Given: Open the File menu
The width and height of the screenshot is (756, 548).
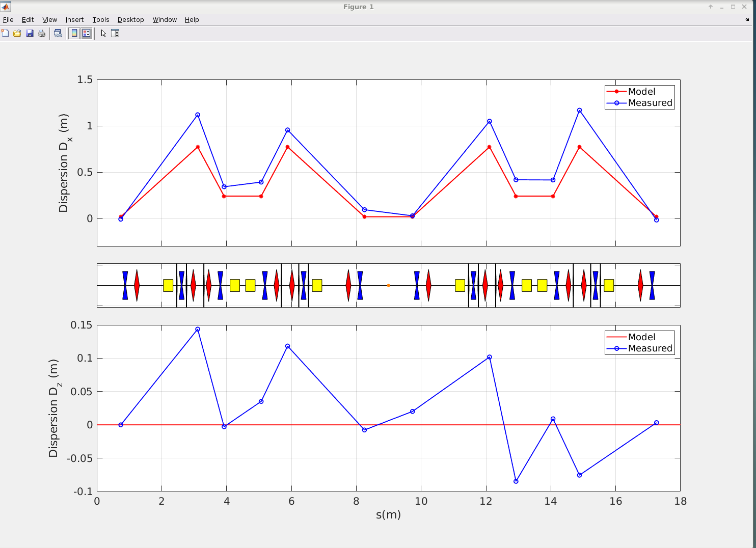Looking at the screenshot, I should (x=8, y=20).
